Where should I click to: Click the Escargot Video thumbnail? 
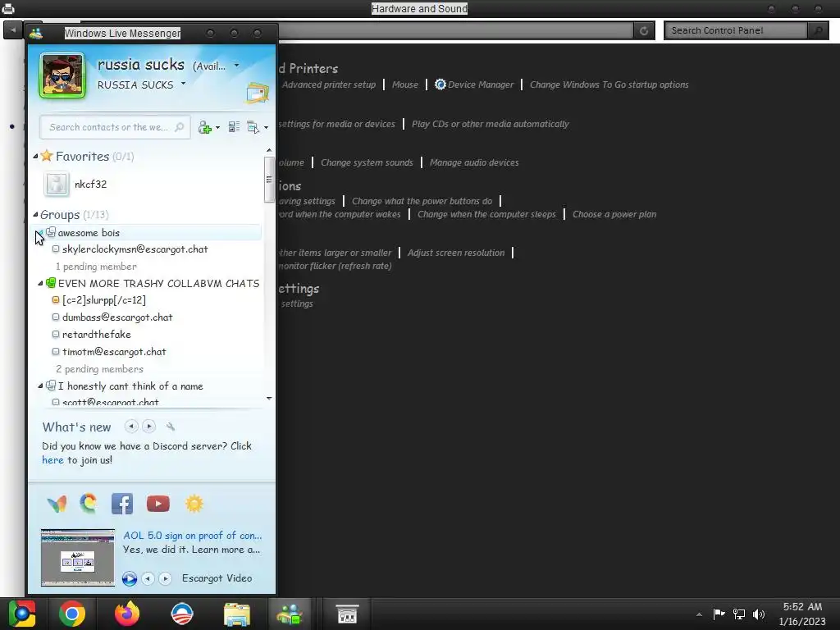pos(78,558)
